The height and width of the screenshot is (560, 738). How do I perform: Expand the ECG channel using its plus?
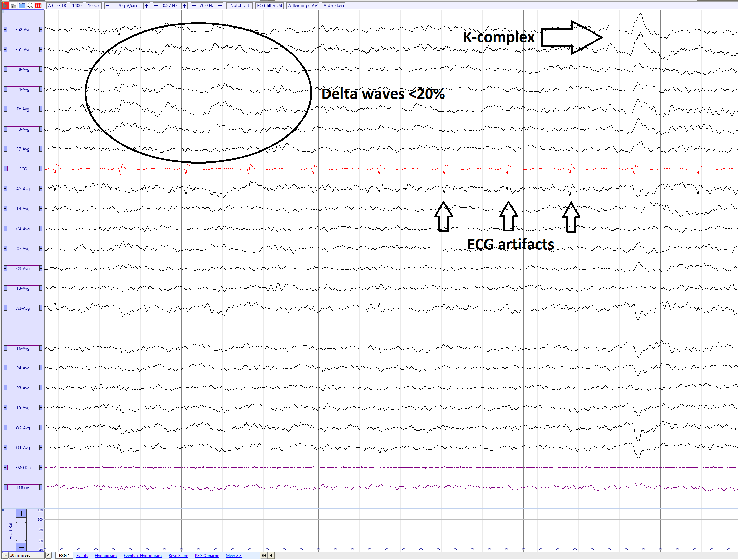tap(41, 169)
